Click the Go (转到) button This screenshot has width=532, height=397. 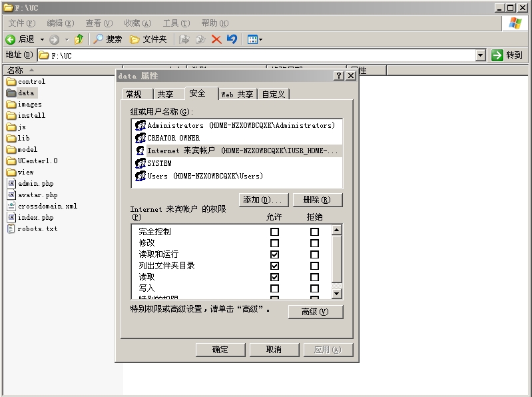tap(507, 55)
